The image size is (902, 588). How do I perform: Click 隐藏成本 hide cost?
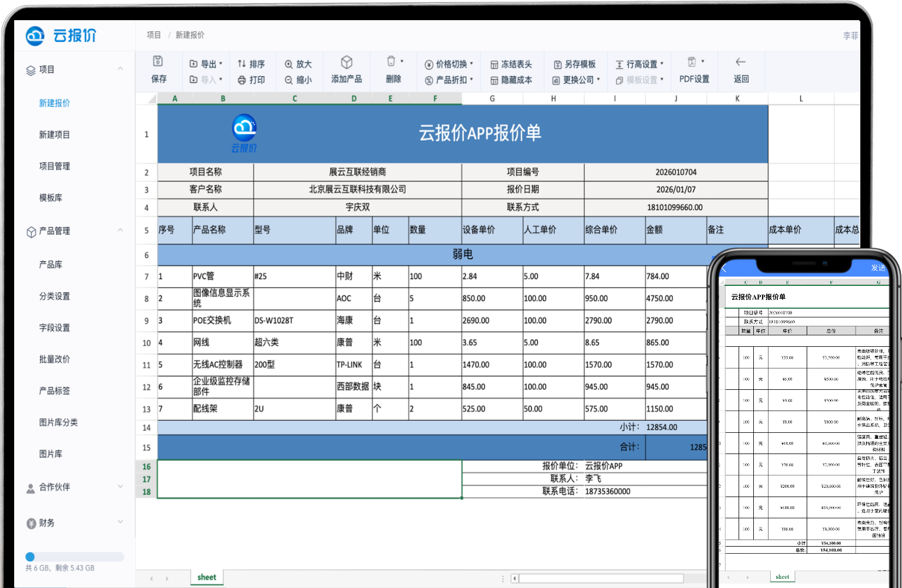(x=511, y=80)
